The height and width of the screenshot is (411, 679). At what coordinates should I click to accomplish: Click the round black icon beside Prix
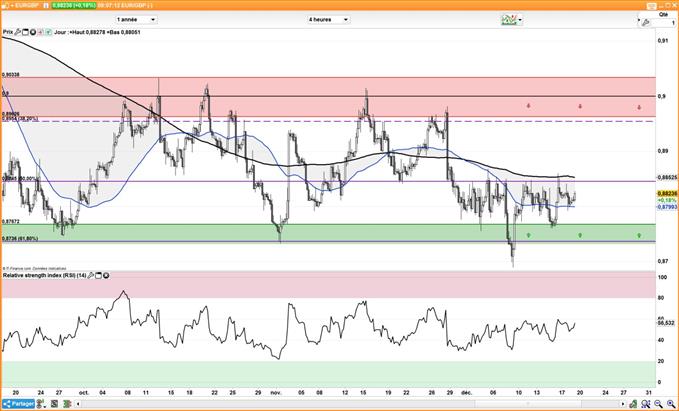[x=33, y=32]
